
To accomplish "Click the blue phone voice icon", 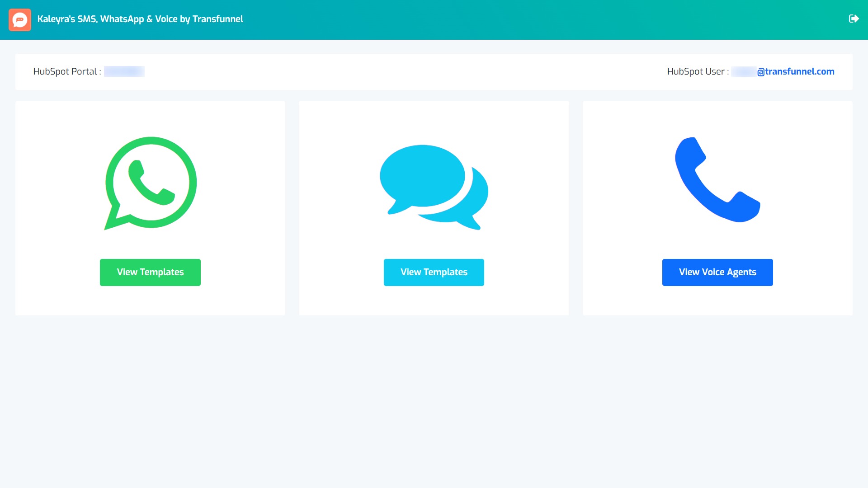I will (x=717, y=179).
